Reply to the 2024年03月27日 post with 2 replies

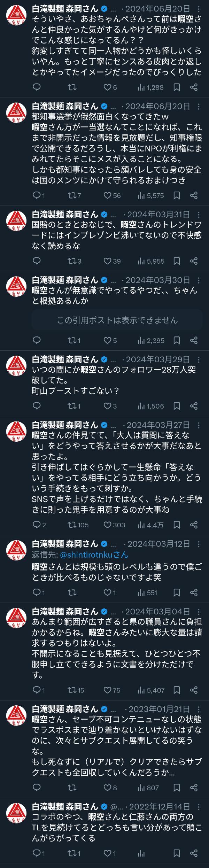point(37,525)
